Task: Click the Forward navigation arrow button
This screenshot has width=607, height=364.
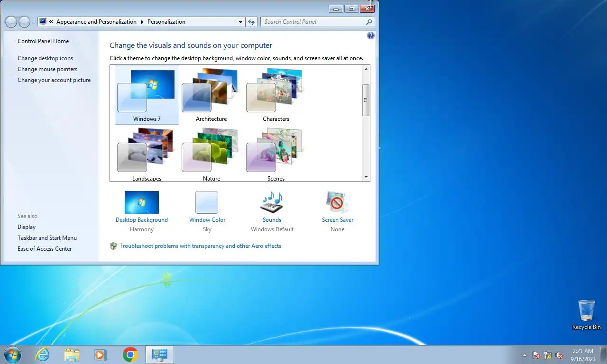Action: click(x=24, y=22)
